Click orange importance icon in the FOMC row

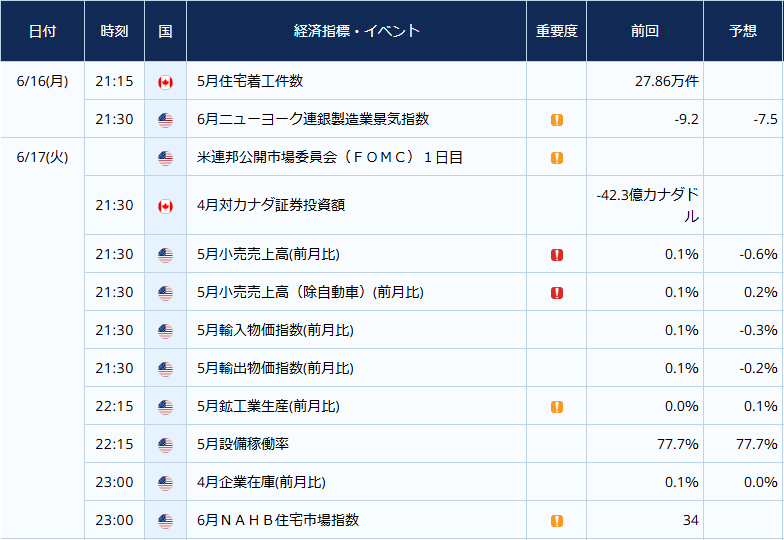[556, 158]
